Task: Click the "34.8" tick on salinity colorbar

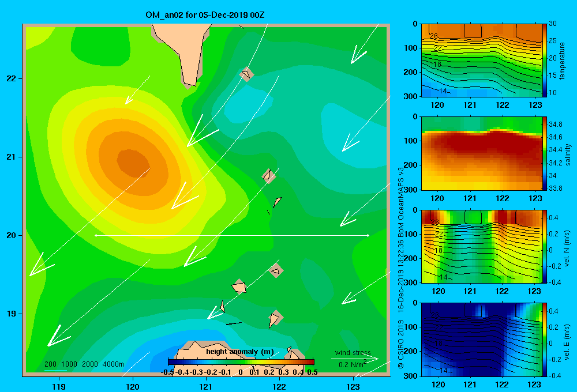Action: click(555, 125)
